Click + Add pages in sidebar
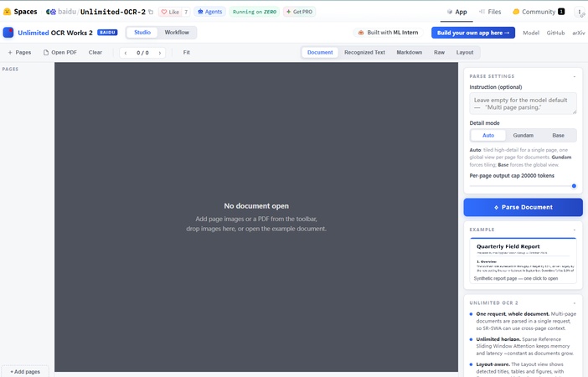 (x=25, y=372)
